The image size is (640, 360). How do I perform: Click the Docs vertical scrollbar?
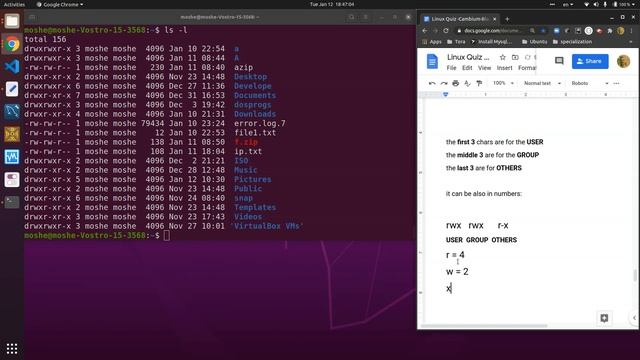(x=635, y=275)
